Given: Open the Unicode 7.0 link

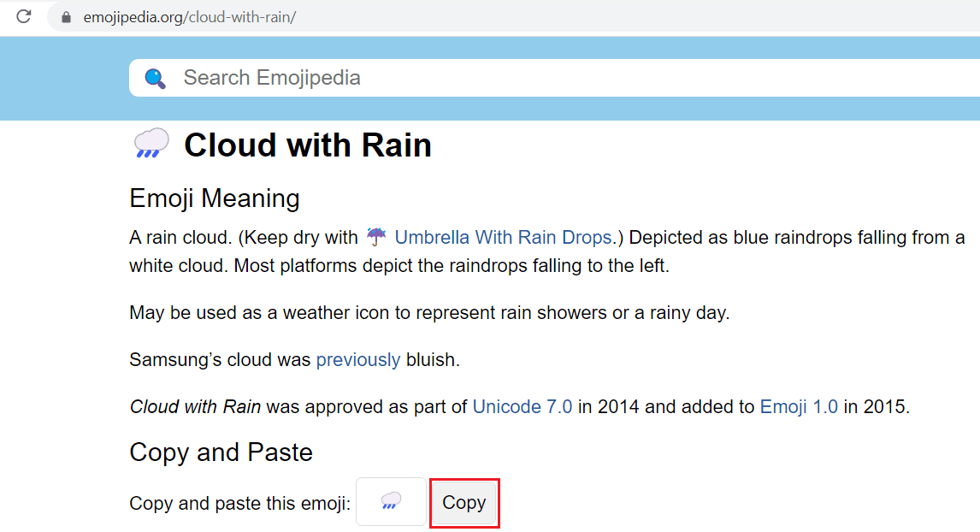Looking at the screenshot, I should 522,406.
